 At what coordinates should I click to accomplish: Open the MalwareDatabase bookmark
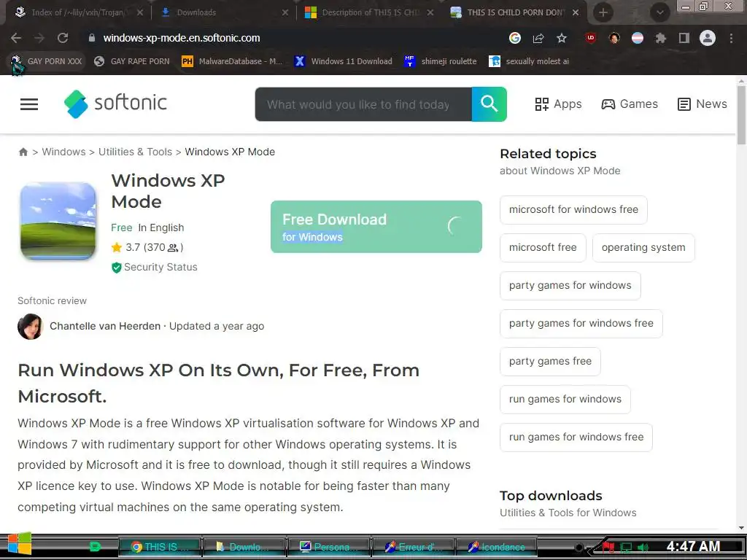coord(232,61)
